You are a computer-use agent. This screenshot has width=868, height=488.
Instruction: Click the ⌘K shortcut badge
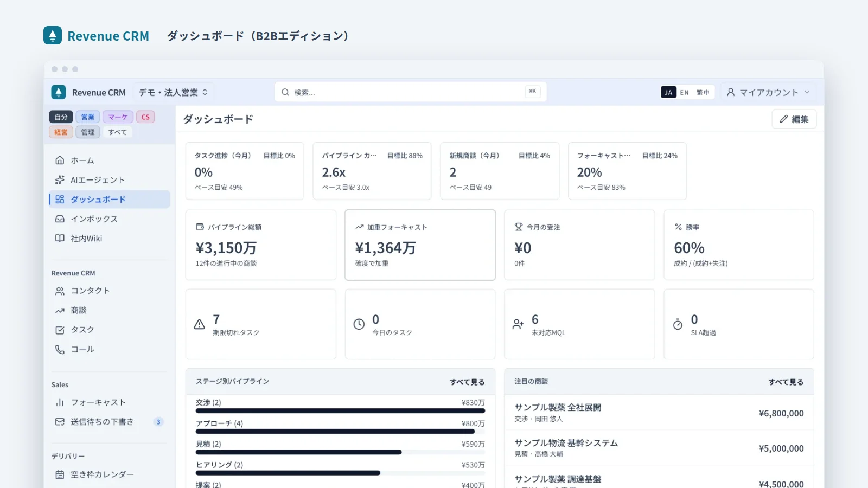click(x=533, y=92)
